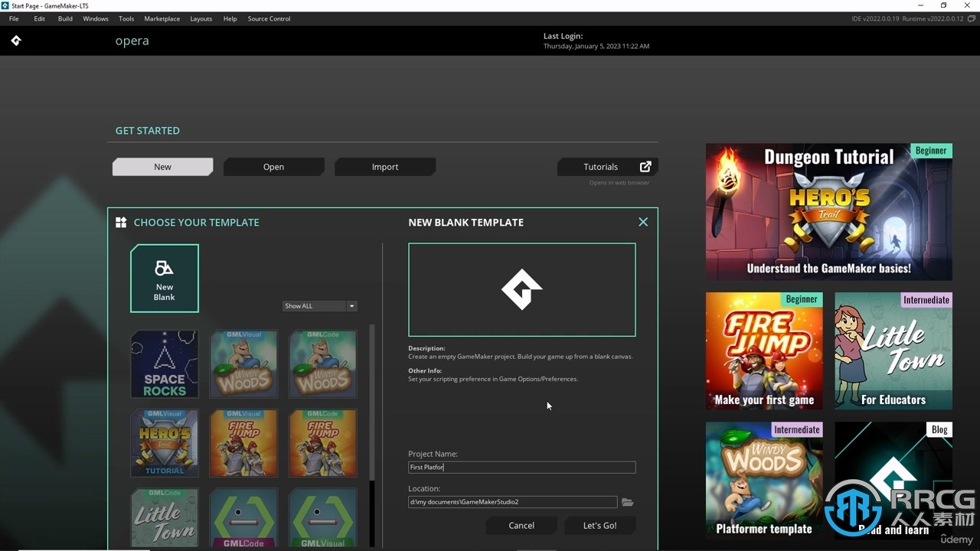Image resolution: width=980 pixels, height=551 pixels.
Task: Open the Layouts menu
Action: (201, 18)
